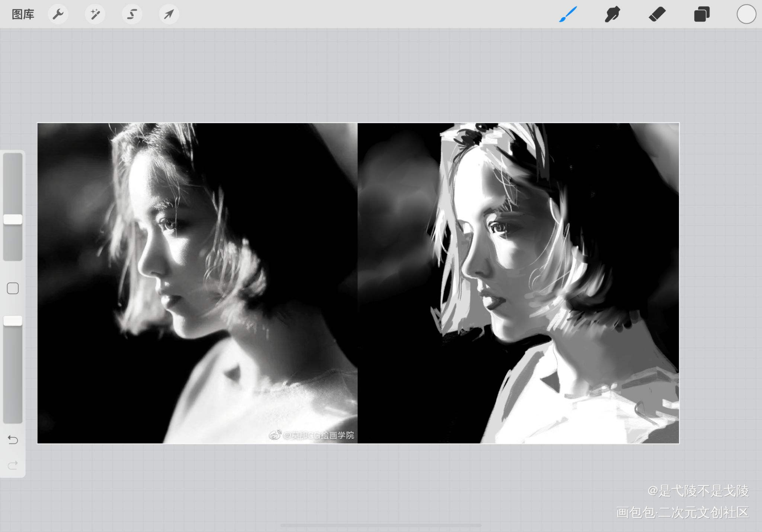The image size is (762, 532).
Task: Click the brush size slider handle
Action: (x=13, y=219)
